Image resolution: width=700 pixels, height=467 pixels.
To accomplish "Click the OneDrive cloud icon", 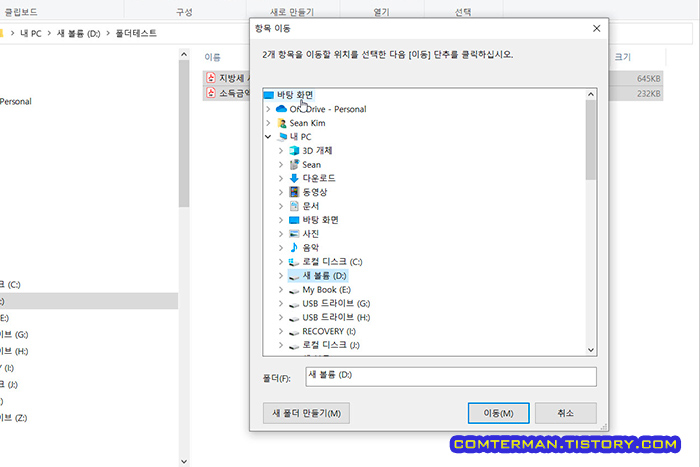I will (281, 109).
